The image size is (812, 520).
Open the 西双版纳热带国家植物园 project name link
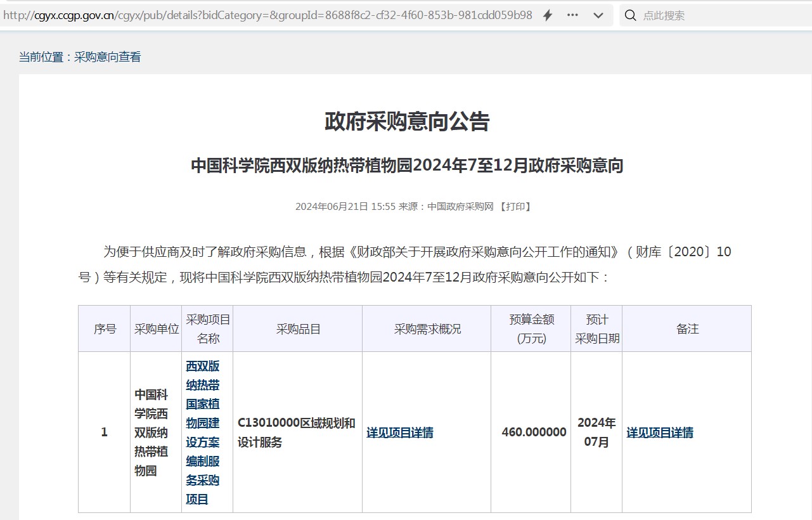pyautogui.click(x=203, y=432)
